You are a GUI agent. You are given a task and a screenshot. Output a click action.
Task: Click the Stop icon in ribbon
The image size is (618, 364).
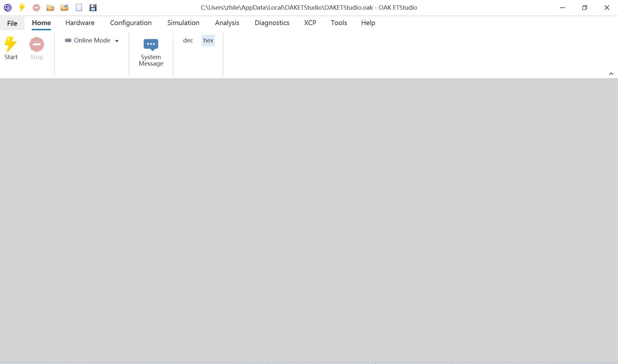click(36, 45)
